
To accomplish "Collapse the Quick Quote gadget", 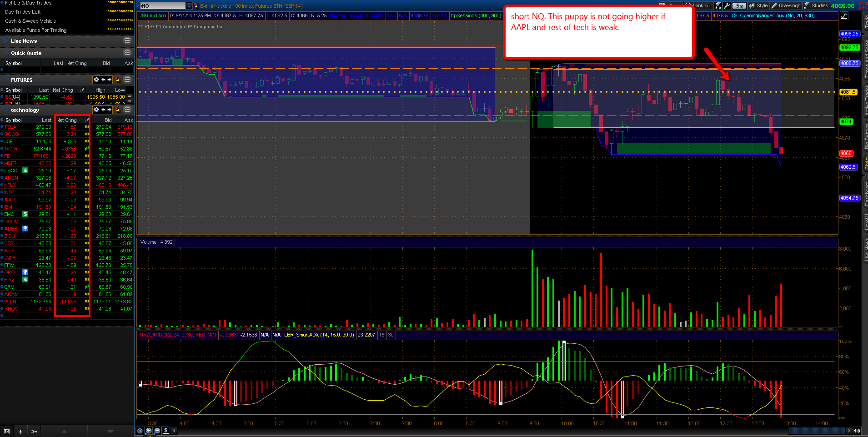I will (x=6, y=53).
